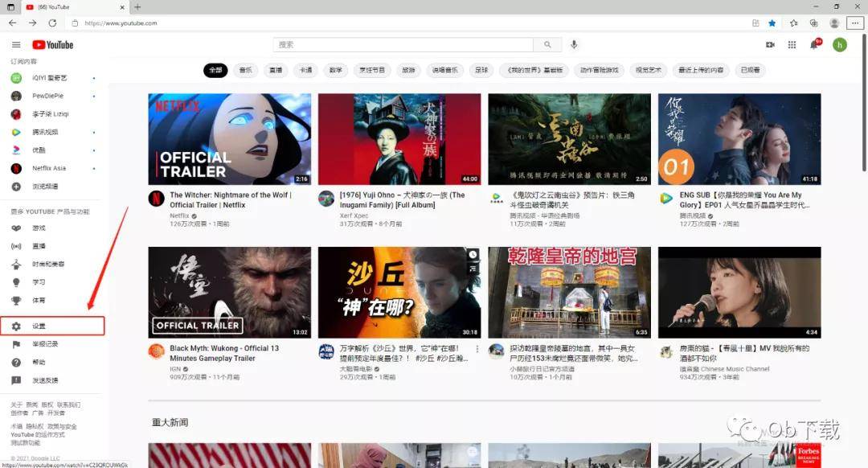The width and height of the screenshot is (868, 468).
Task: Go to YouTube home via the logo
Action: (x=52, y=45)
